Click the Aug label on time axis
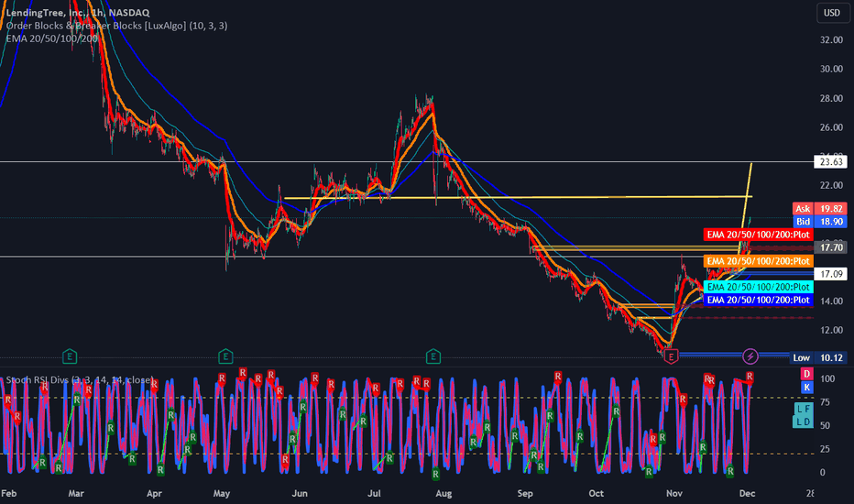 point(443,493)
